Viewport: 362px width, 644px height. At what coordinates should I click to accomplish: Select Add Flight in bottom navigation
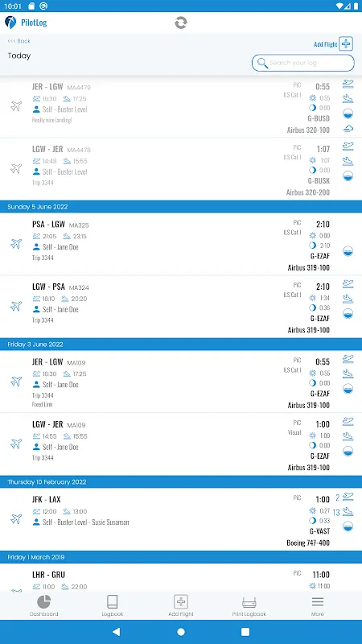pos(181,605)
